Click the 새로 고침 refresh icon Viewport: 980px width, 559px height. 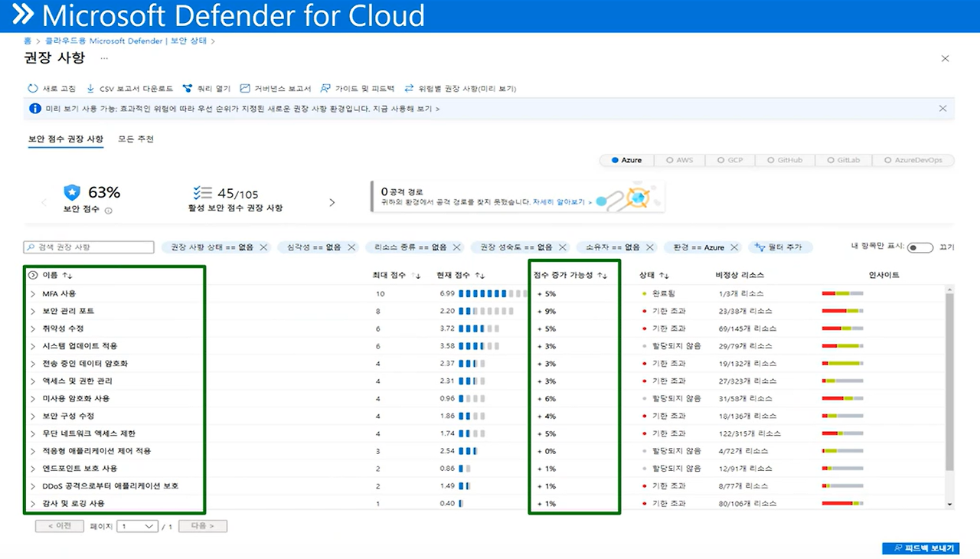click(33, 88)
